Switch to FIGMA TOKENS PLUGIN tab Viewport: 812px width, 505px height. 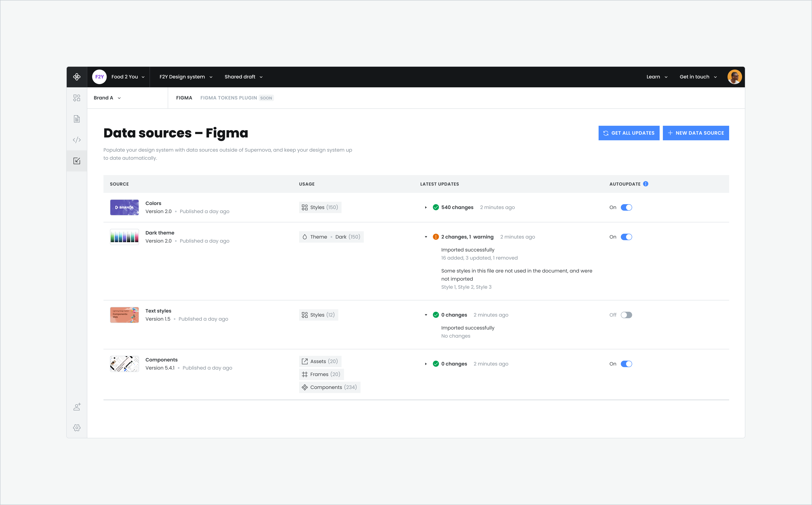click(228, 98)
